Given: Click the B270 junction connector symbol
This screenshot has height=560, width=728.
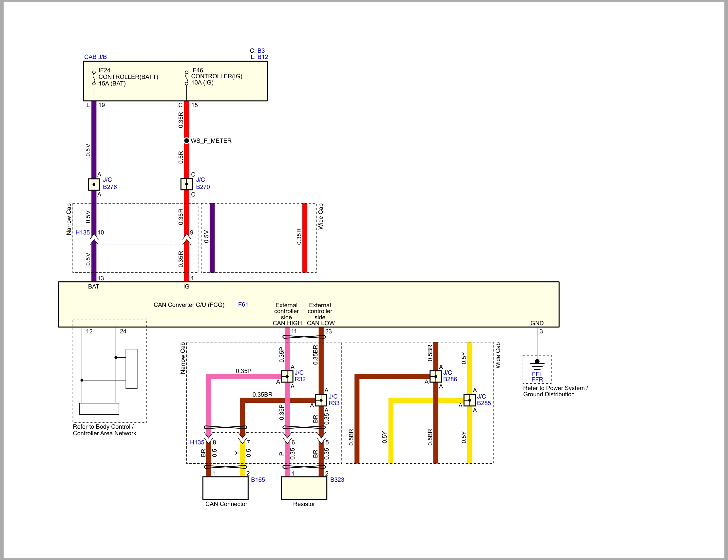Looking at the screenshot, I should click(187, 184).
